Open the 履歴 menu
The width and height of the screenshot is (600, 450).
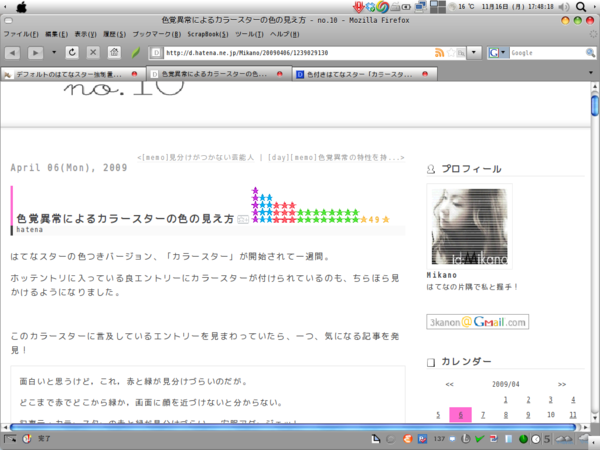(114, 34)
